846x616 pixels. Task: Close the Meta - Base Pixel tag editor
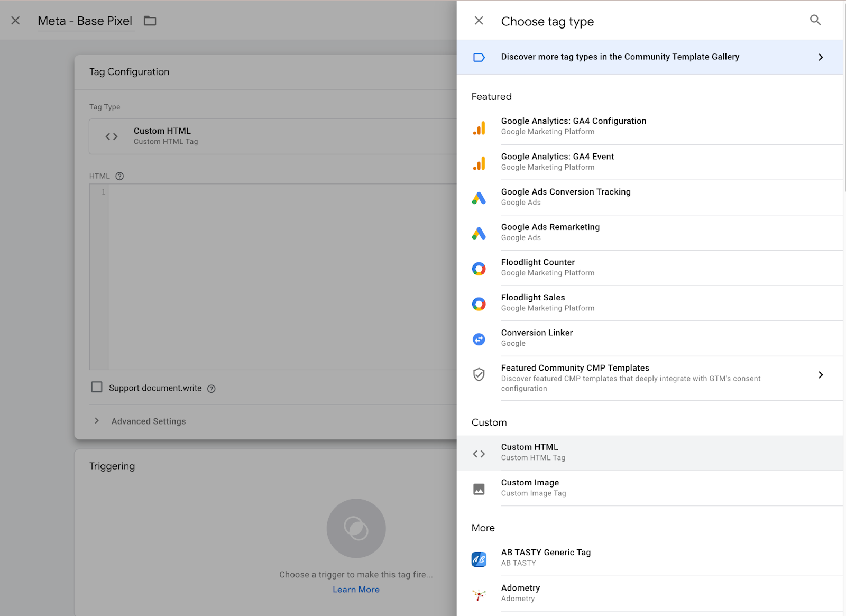(15, 21)
